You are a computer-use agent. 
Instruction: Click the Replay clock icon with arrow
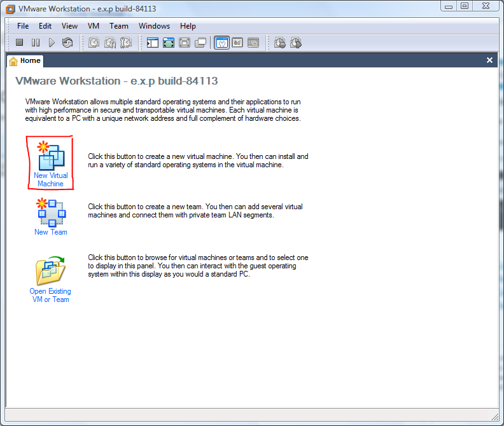(x=296, y=43)
